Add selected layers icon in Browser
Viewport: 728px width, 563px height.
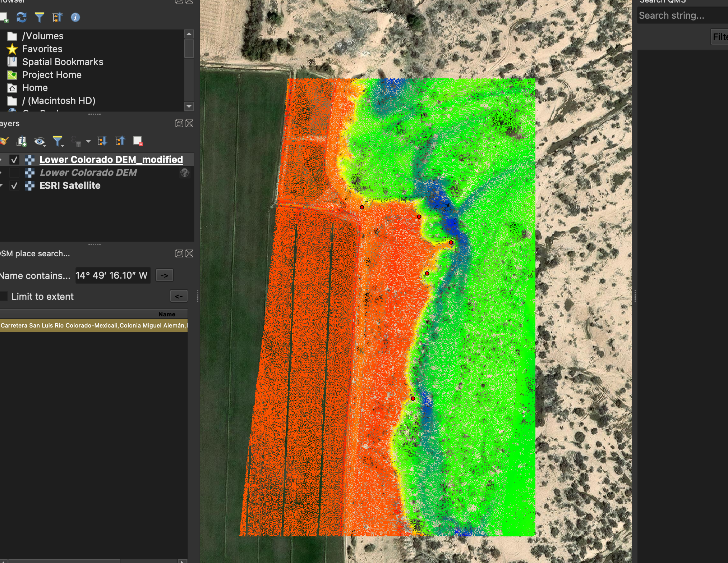(x=4, y=17)
